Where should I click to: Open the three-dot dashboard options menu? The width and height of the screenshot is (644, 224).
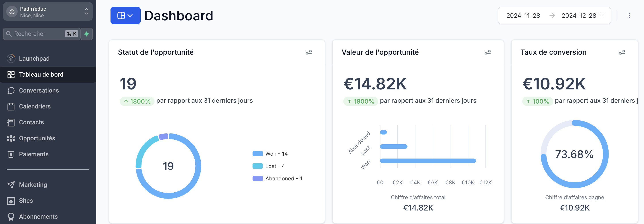(629, 15)
